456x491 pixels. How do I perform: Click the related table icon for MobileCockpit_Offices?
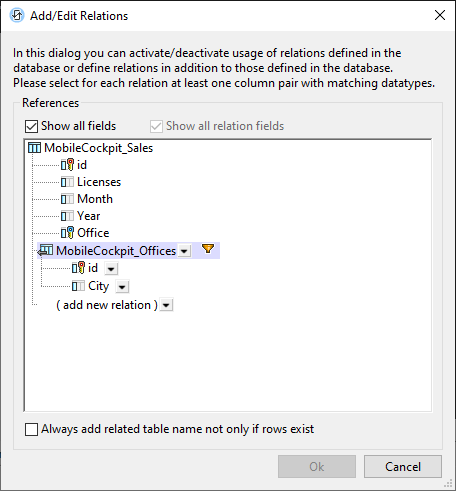point(45,250)
